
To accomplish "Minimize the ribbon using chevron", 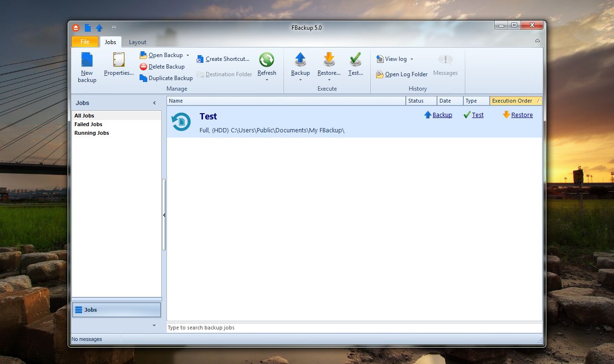I will (x=537, y=41).
